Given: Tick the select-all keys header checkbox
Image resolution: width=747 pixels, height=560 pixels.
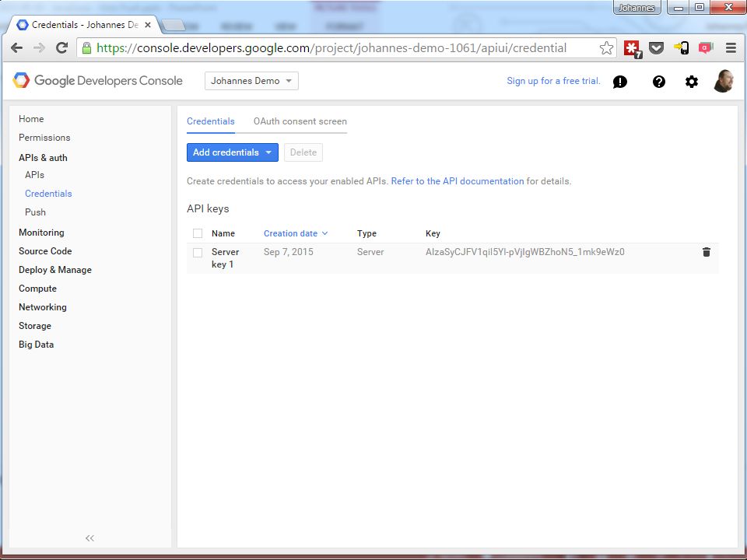Looking at the screenshot, I should click(198, 233).
